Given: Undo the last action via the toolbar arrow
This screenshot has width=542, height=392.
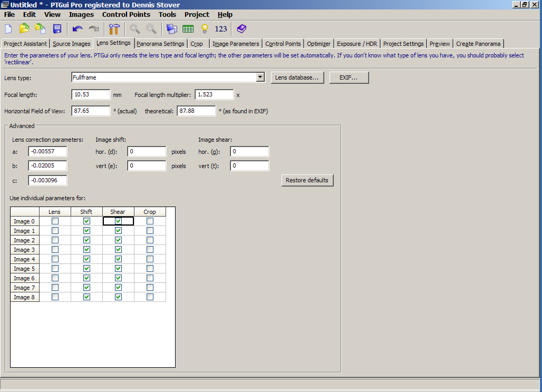Looking at the screenshot, I should 78,28.
